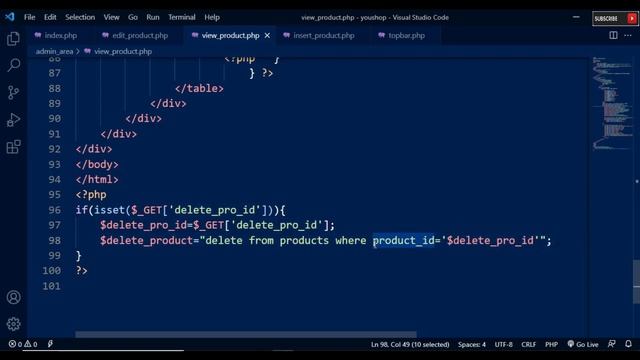Open the Extensions icon

[13, 147]
